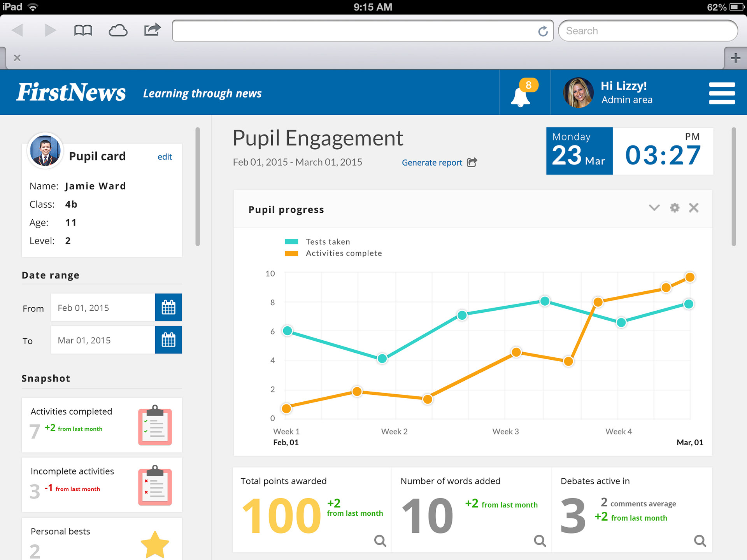The width and height of the screenshot is (747, 560).
Task: Edit the Pupil card
Action: coord(165,157)
